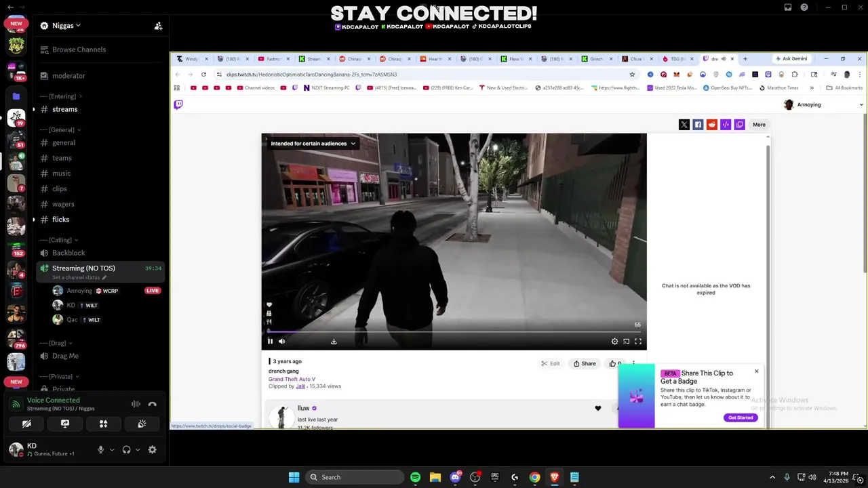Image resolution: width=868 pixels, height=488 pixels.
Task: Select user Annoying in voice channel
Action: [79, 291]
